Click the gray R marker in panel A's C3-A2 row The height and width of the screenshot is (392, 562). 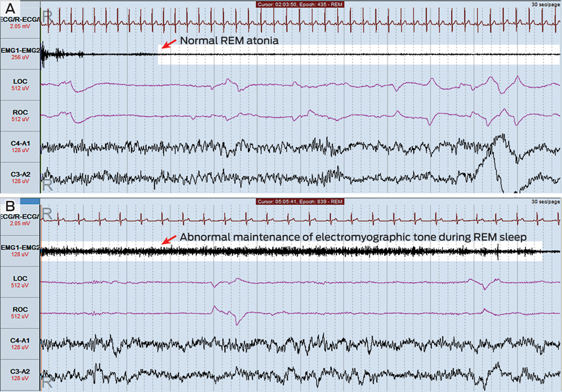tap(46, 183)
